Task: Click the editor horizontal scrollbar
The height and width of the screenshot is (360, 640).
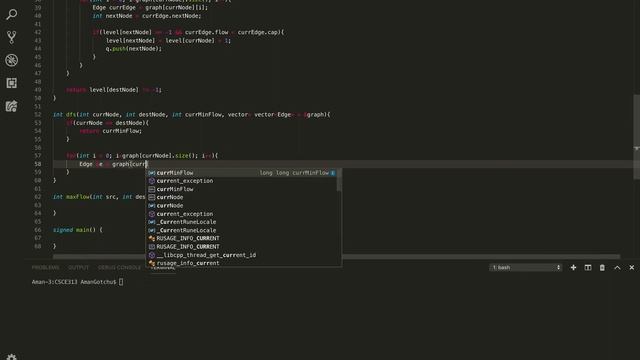Action: pyautogui.click(x=336, y=257)
